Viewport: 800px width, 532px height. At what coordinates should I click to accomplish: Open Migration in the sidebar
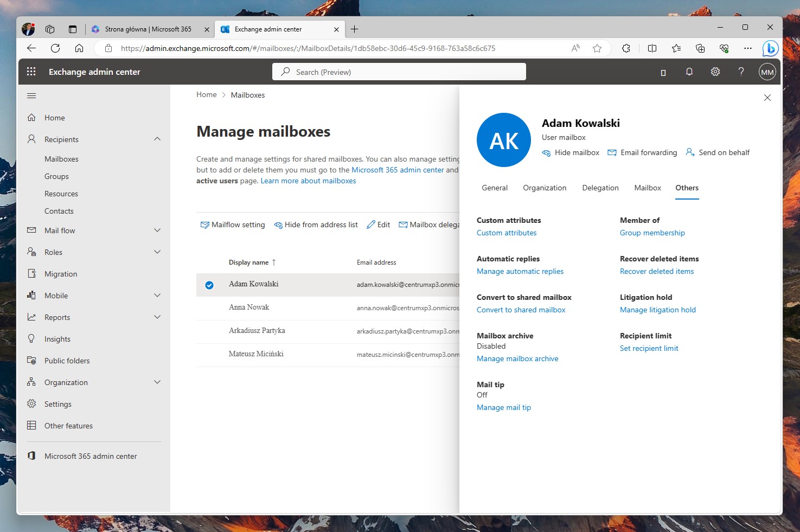click(61, 274)
